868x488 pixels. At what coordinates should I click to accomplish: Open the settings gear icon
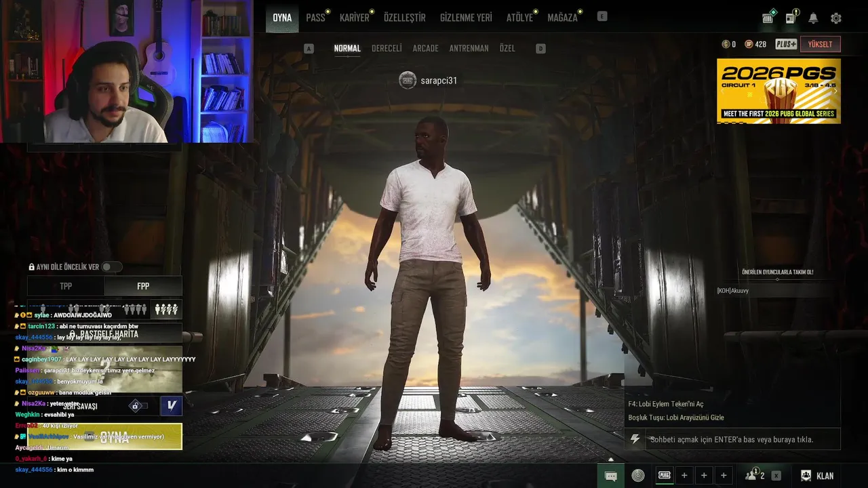(836, 18)
